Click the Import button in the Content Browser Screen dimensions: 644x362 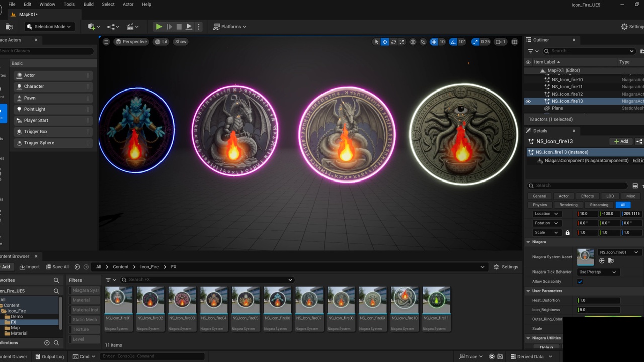click(29, 267)
